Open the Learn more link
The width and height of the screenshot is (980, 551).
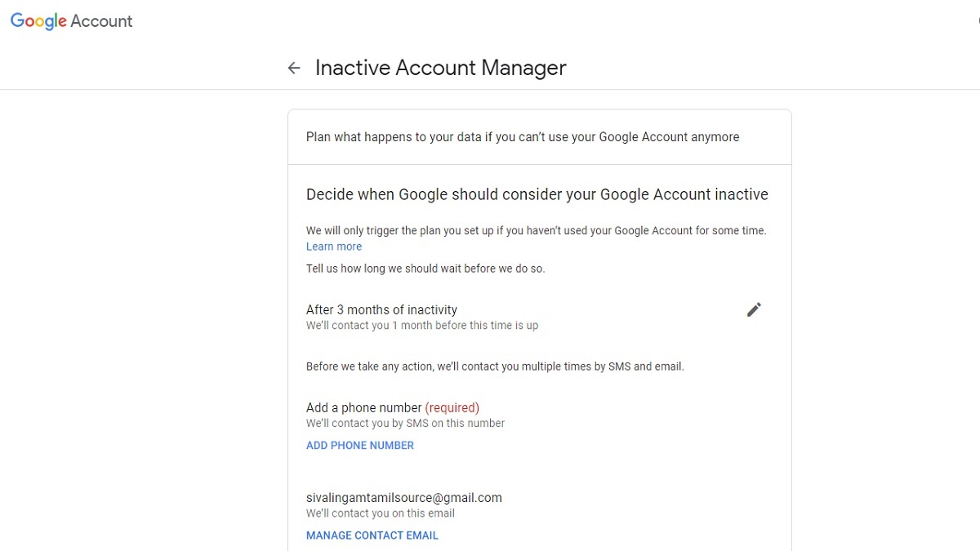(x=333, y=247)
